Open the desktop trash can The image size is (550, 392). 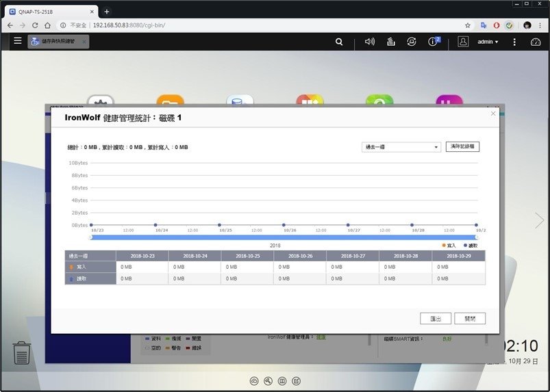[21, 353]
